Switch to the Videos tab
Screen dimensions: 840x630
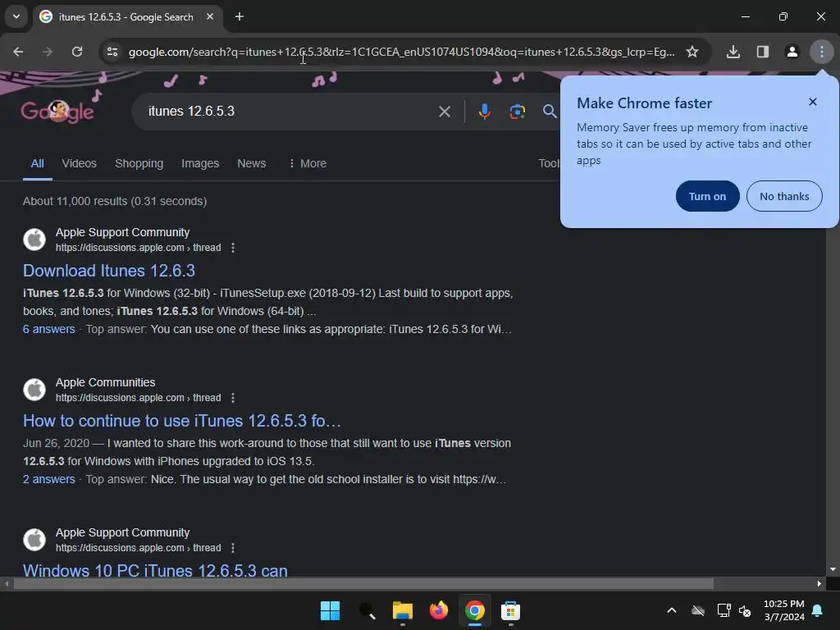click(x=80, y=163)
